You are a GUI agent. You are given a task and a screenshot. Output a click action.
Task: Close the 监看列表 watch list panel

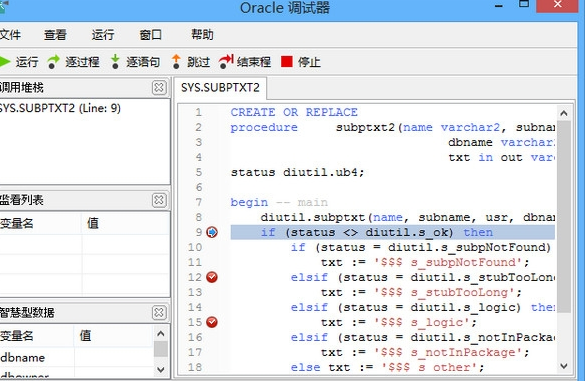159,200
